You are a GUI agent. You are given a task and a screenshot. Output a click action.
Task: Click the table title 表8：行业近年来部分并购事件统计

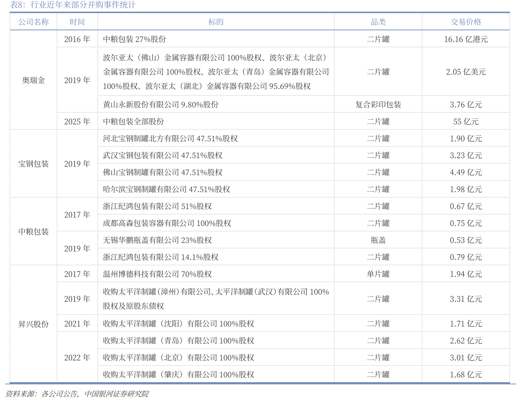(x=73, y=5)
